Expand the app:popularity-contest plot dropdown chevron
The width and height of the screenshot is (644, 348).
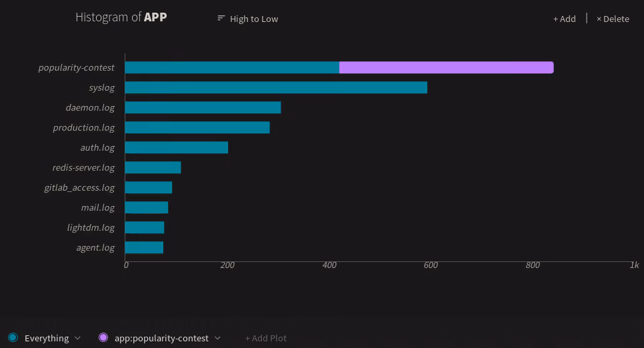point(217,338)
